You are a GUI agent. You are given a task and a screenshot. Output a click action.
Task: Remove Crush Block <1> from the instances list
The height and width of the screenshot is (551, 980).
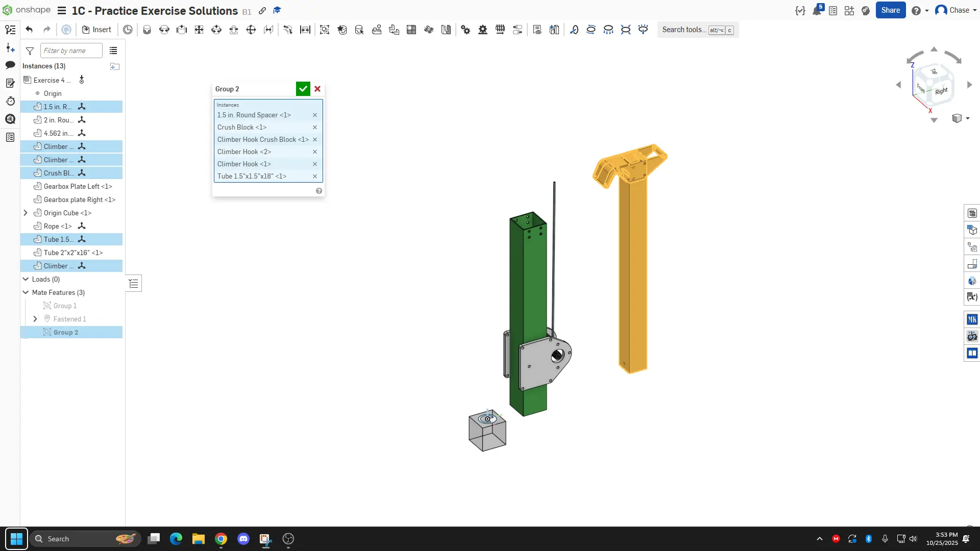315,128
